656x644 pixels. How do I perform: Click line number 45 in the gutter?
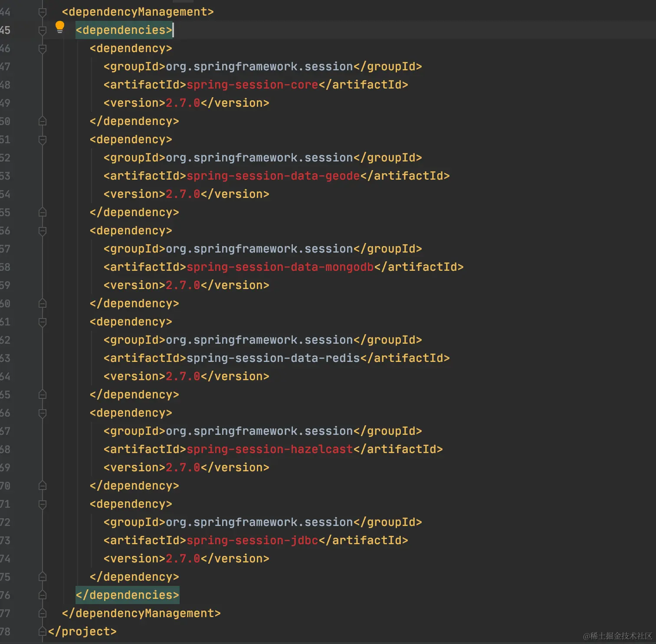5,30
